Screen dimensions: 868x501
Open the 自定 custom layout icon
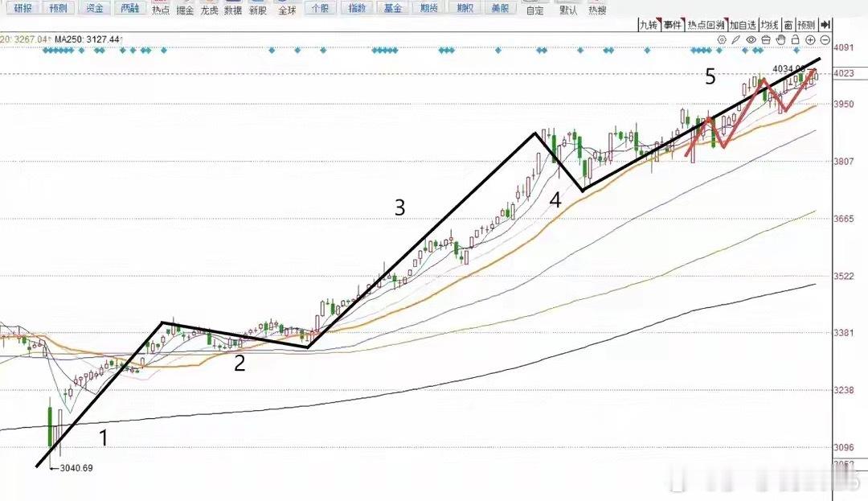pyautogui.click(x=534, y=9)
